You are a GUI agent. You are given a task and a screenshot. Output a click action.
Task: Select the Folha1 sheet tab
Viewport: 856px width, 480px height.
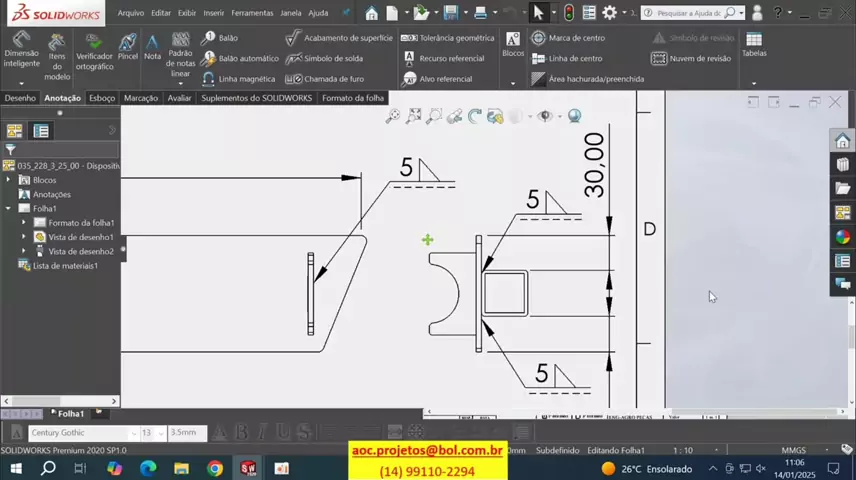click(x=69, y=413)
